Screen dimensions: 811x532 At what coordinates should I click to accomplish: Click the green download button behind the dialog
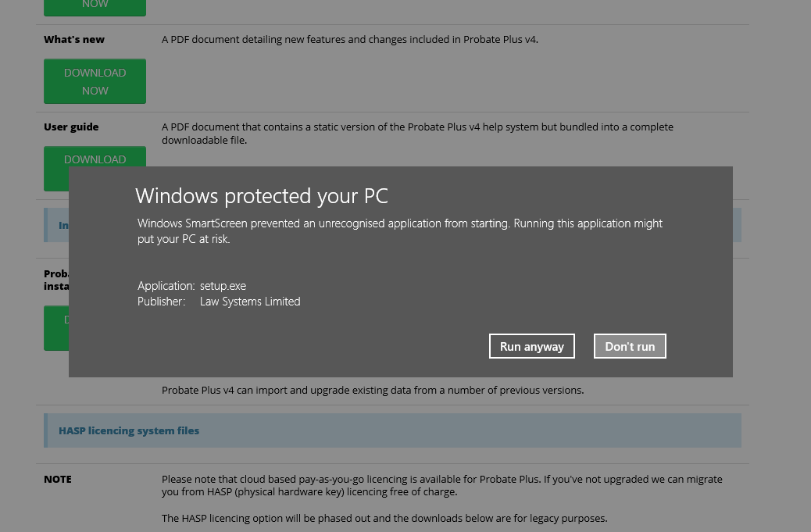pos(55,328)
